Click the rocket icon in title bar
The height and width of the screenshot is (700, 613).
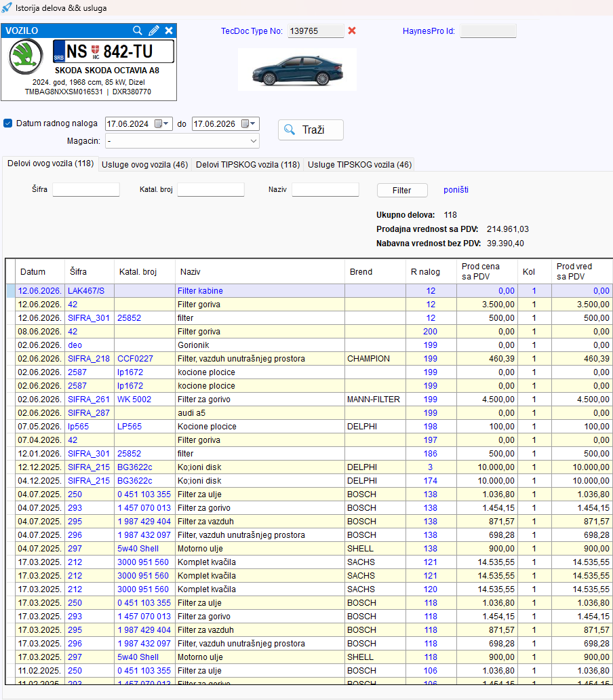(7, 7)
